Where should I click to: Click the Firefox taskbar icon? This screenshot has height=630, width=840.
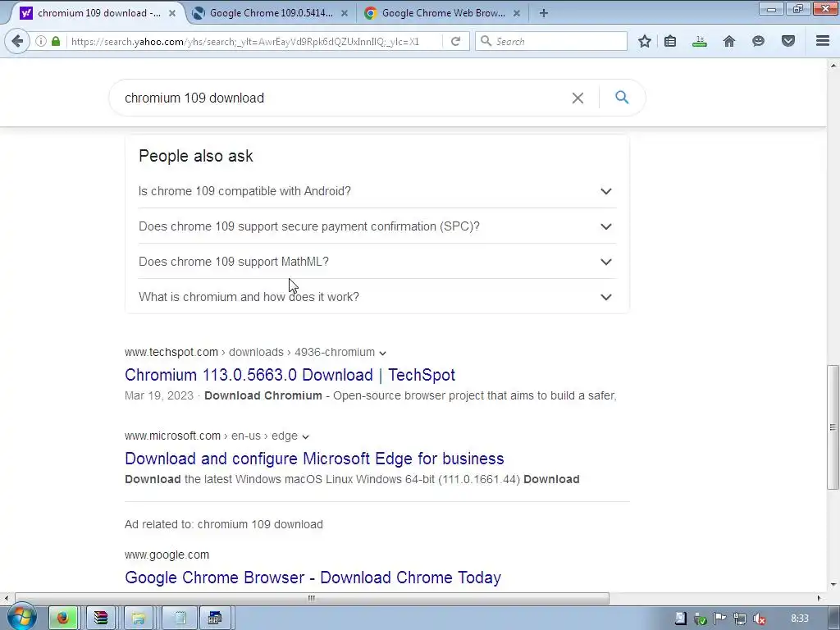63,619
